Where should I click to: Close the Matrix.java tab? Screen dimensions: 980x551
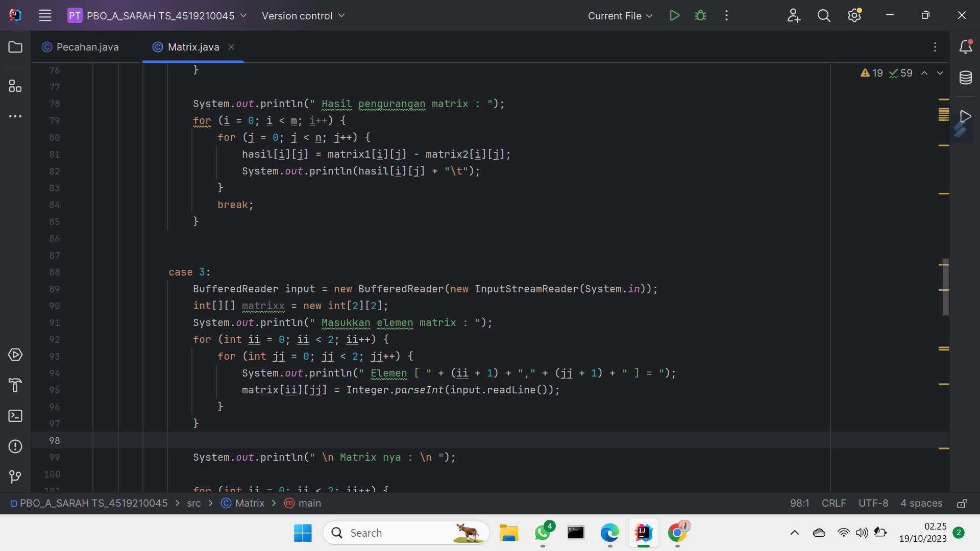coord(231,47)
